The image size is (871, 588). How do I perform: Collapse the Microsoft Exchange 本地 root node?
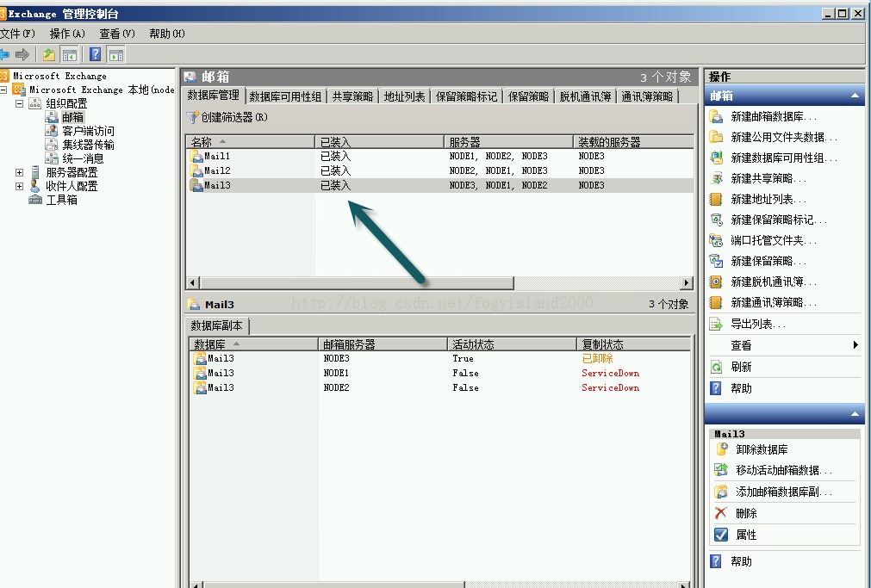coord(3,90)
